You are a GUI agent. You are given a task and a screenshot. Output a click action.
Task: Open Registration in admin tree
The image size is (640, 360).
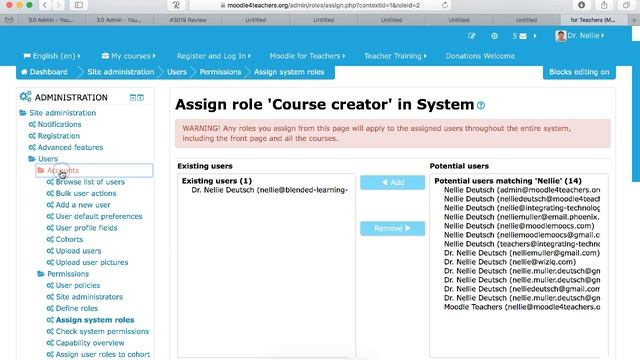59,136
